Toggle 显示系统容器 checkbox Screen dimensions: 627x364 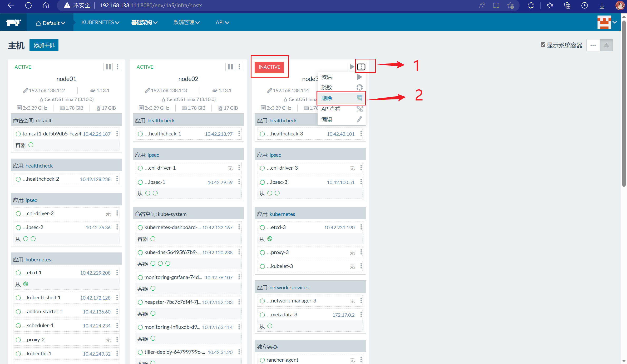click(x=543, y=45)
